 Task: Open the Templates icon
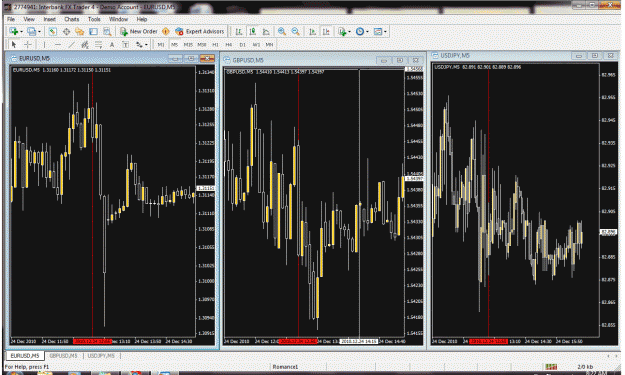378,31
